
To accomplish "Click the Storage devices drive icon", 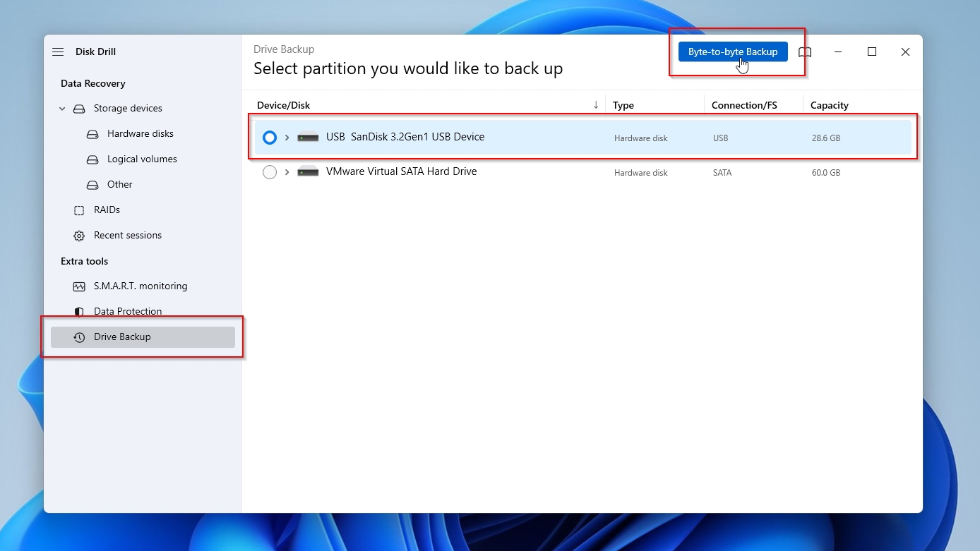I will click(x=79, y=109).
